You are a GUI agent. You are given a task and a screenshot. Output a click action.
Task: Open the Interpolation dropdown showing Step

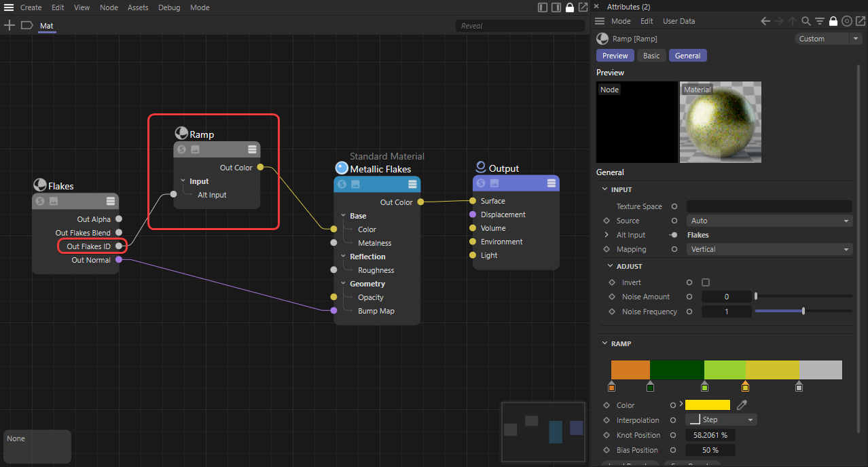pos(721,420)
